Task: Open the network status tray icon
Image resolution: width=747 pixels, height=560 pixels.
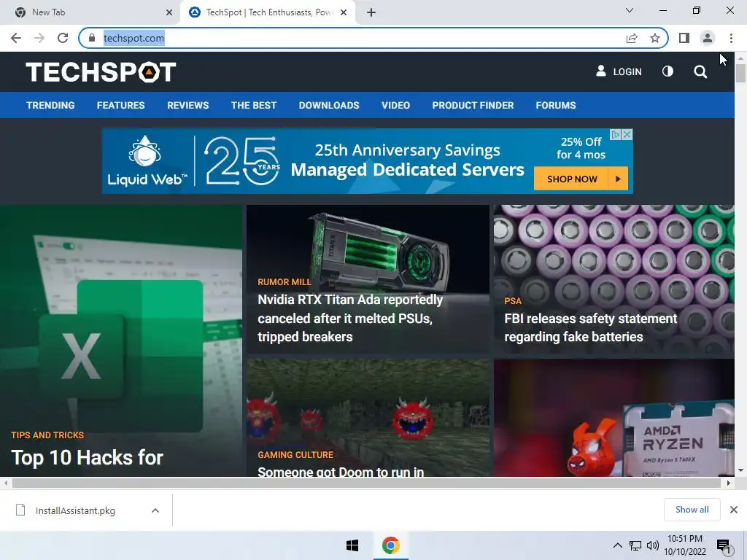Action: tap(635, 545)
